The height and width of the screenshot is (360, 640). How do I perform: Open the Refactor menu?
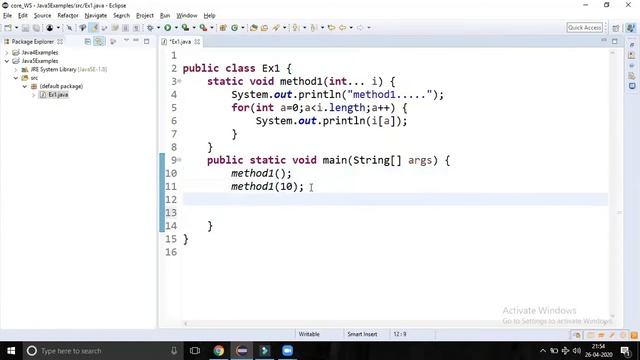[x=68, y=16]
